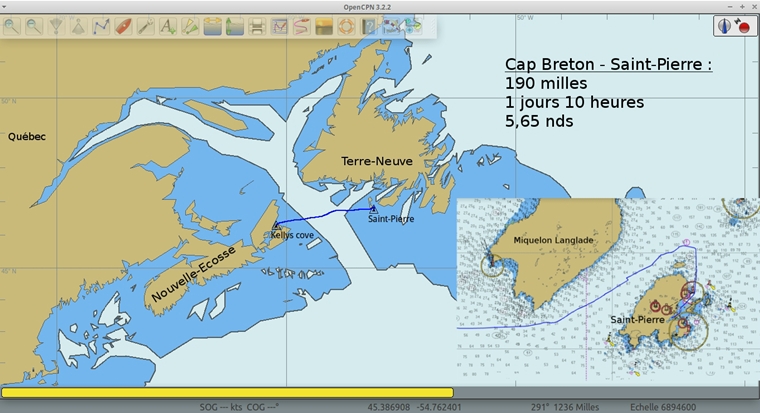Enable Auto Follow with the red boat icon
The height and width of the screenshot is (413, 760).
(x=123, y=26)
